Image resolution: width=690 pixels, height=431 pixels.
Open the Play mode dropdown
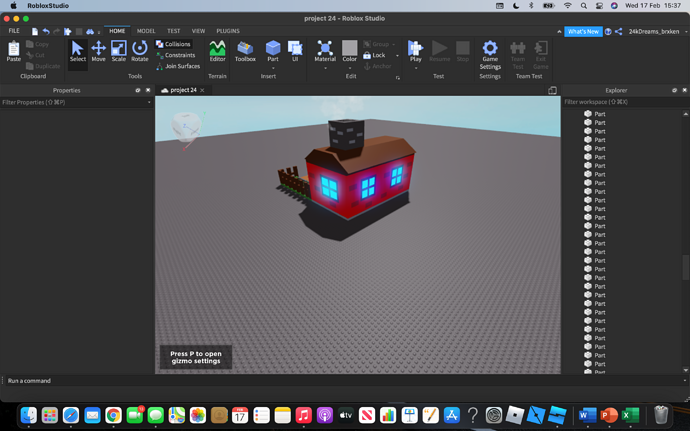click(415, 68)
